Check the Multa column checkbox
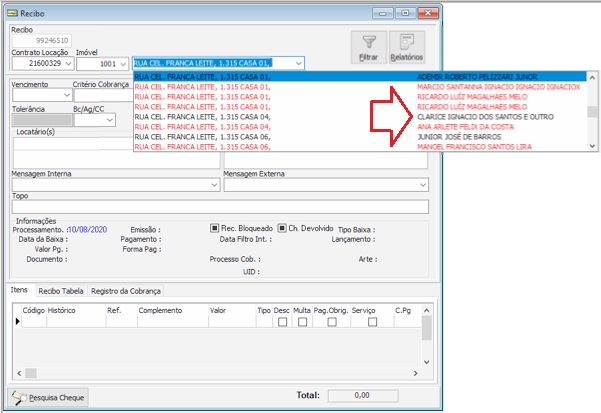Screen dimensions: 601x413 pyautogui.click(x=302, y=322)
